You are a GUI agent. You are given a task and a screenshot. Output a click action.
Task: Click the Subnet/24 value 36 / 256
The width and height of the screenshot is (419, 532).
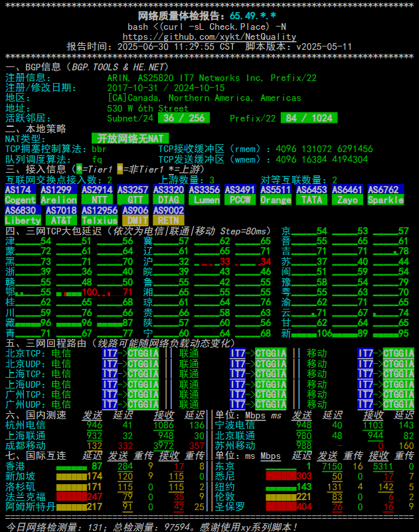pos(184,118)
